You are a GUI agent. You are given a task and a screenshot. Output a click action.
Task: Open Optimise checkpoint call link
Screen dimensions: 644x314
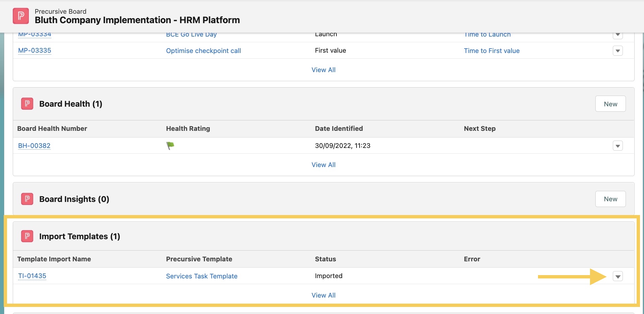point(203,51)
